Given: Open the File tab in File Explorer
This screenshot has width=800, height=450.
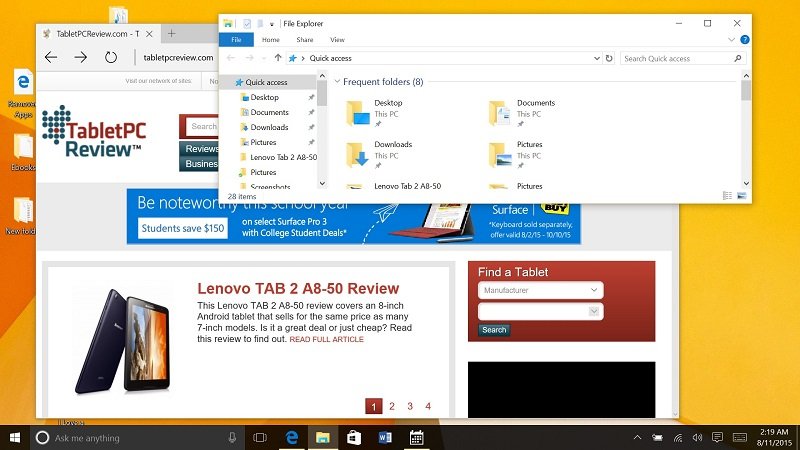Looking at the screenshot, I should click(236, 40).
